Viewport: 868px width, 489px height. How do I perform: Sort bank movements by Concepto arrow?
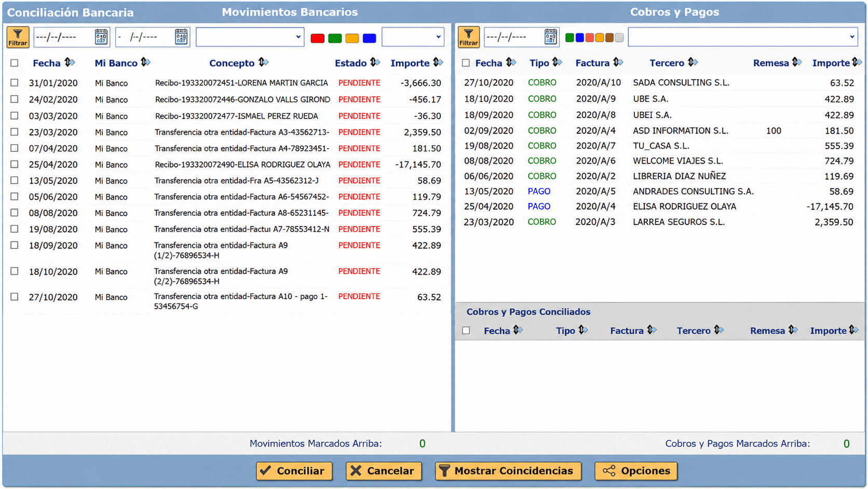coord(263,63)
